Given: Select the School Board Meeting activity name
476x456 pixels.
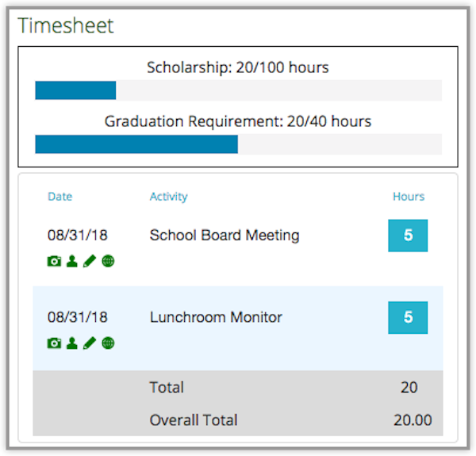Looking at the screenshot, I should click(225, 236).
